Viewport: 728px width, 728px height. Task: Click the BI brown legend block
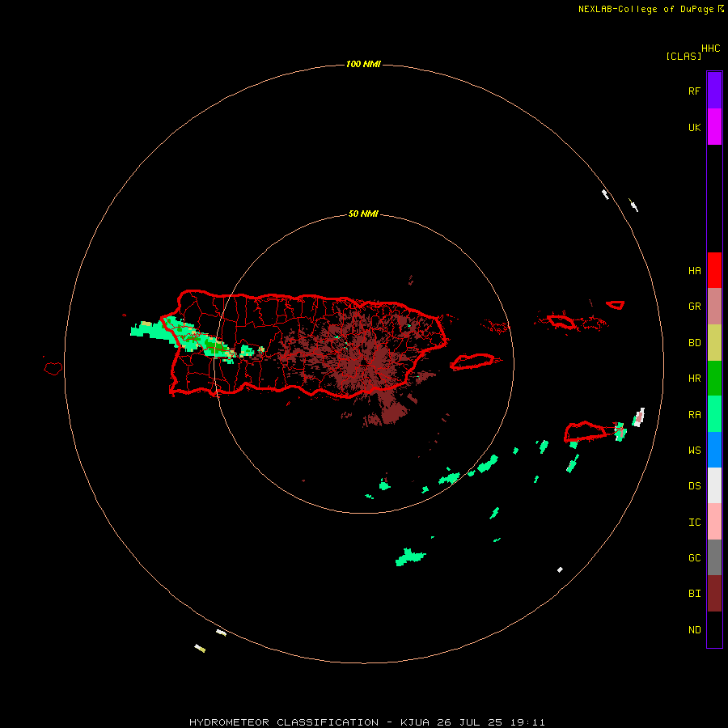tap(714, 594)
